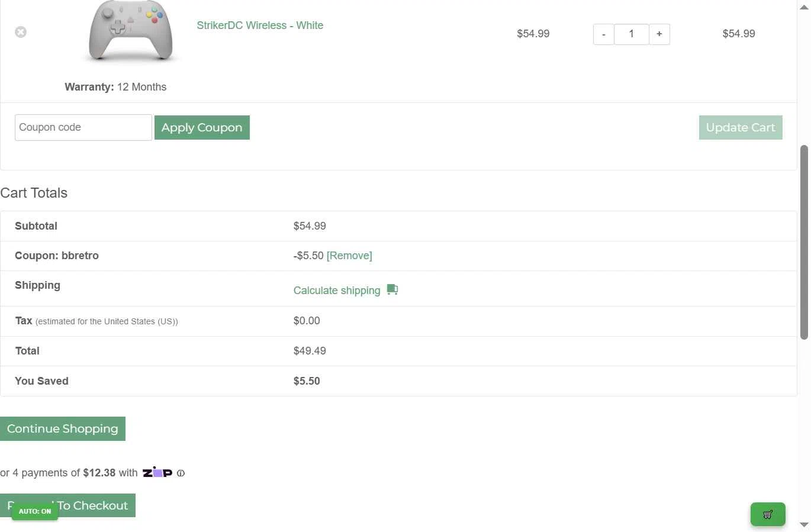Click the Cart Totals heading

pos(34,193)
